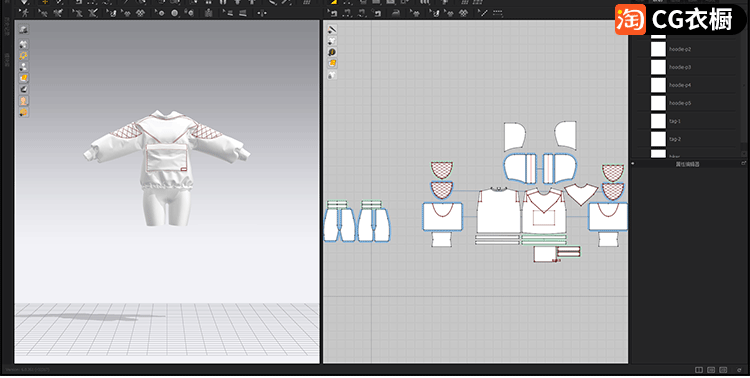
Task: Click the second layout icon in status bar
Action: pos(711,370)
